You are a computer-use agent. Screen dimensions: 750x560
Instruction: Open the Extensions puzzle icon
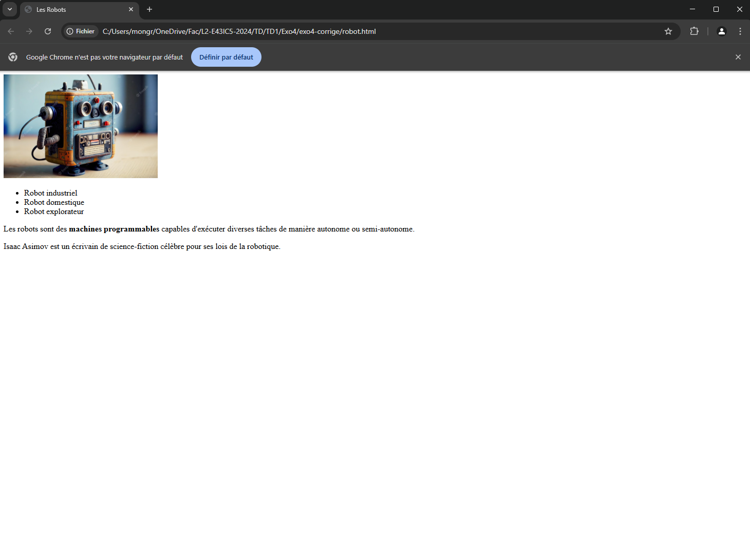tap(694, 31)
